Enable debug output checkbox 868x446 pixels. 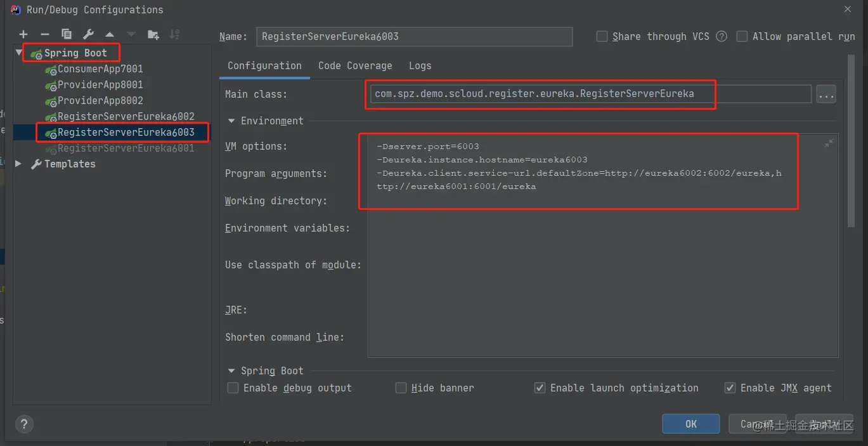pyautogui.click(x=233, y=388)
